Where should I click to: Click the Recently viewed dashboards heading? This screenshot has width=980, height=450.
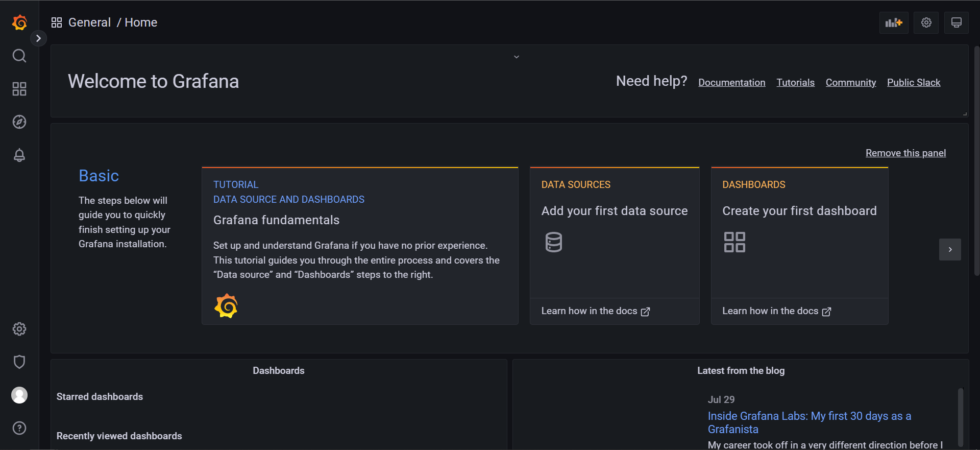tap(119, 436)
